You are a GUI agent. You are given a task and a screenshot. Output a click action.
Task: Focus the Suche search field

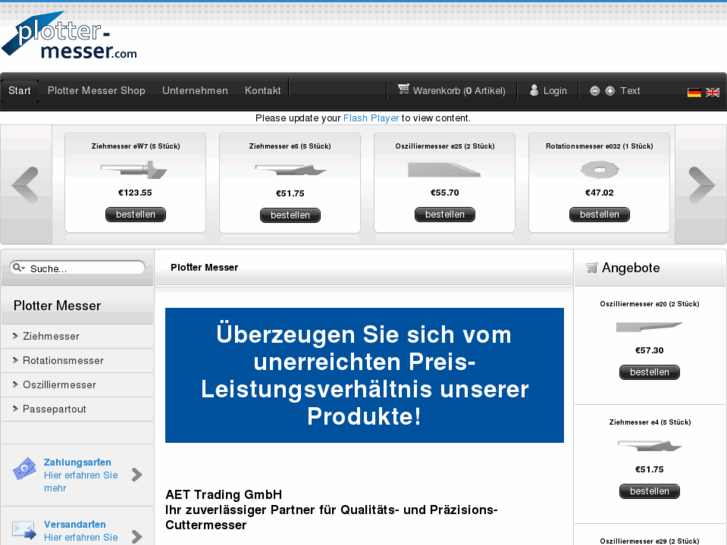coord(77,268)
